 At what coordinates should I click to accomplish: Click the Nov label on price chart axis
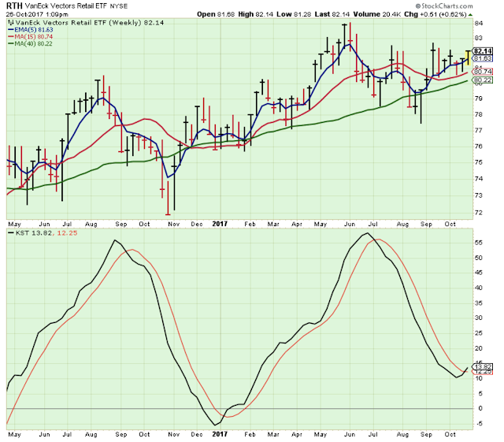[x=173, y=225]
